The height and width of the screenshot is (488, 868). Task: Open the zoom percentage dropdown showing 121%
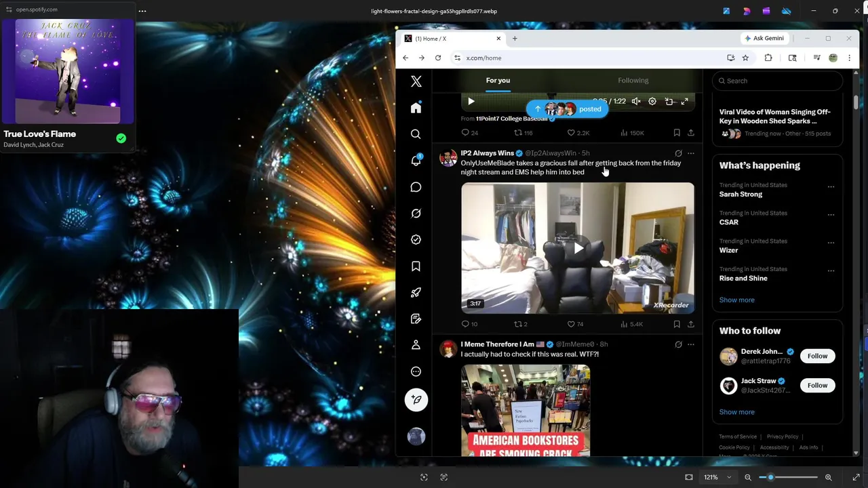coord(717,477)
